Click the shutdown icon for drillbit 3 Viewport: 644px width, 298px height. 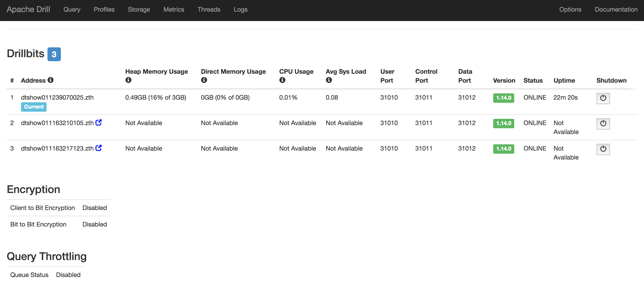pos(603,148)
